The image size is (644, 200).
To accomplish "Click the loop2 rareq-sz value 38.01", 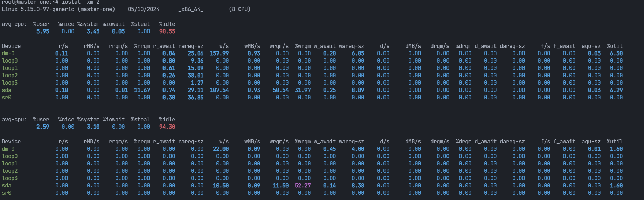I will pyautogui.click(x=195, y=76).
